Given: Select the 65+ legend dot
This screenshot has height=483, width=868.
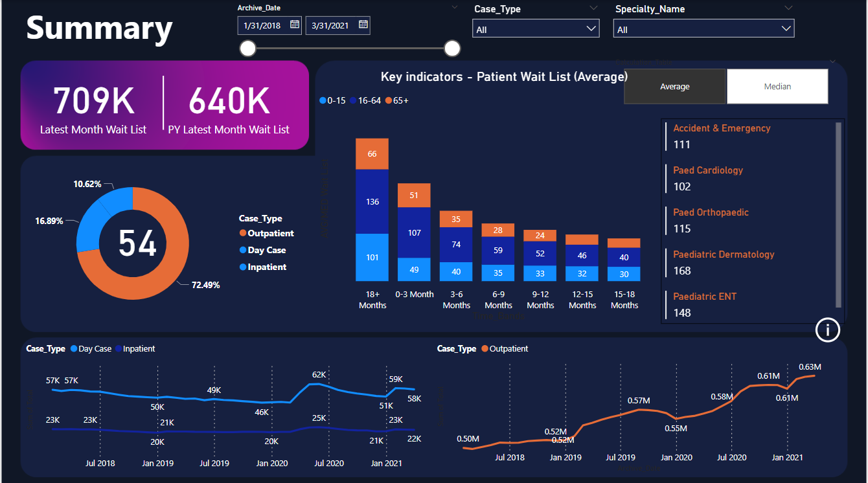Looking at the screenshot, I should [x=388, y=100].
